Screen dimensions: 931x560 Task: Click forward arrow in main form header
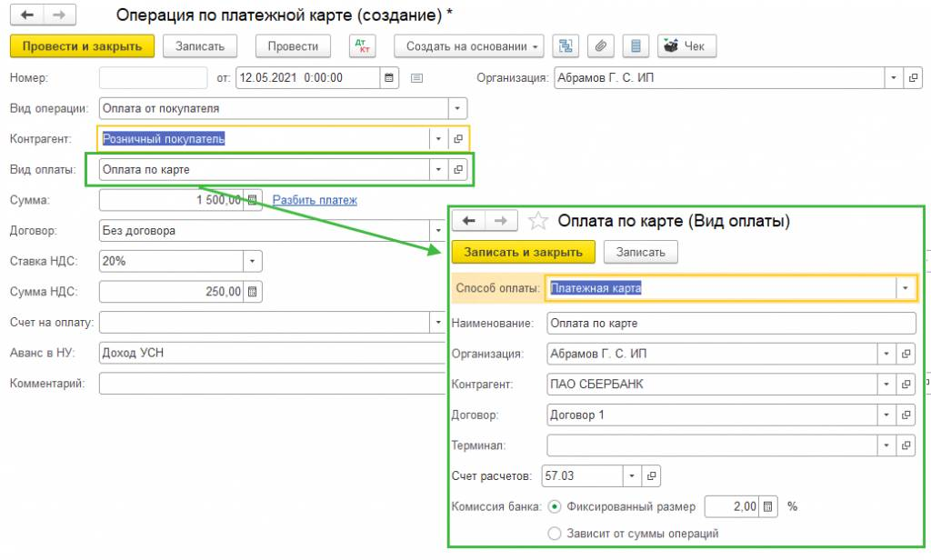[59, 15]
